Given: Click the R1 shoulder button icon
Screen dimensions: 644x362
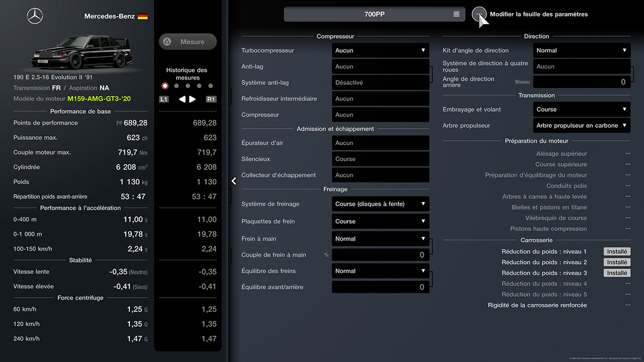Looking at the screenshot, I should (211, 99).
